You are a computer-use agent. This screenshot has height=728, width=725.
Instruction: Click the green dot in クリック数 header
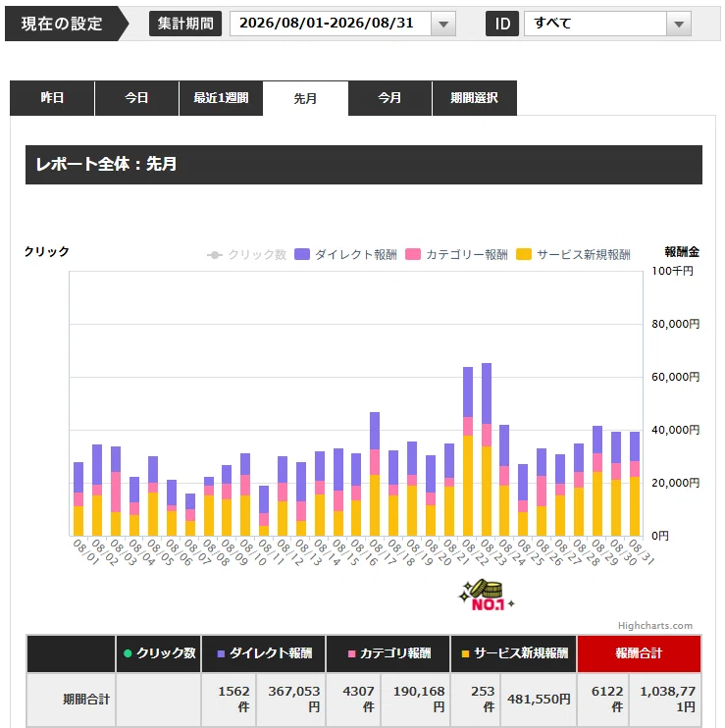[x=128, y=653]
